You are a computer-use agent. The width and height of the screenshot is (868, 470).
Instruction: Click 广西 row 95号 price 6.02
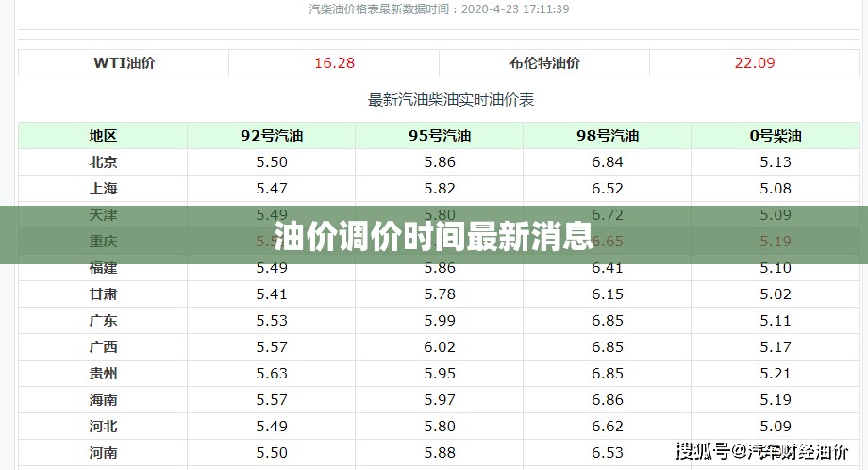(440, 347)
